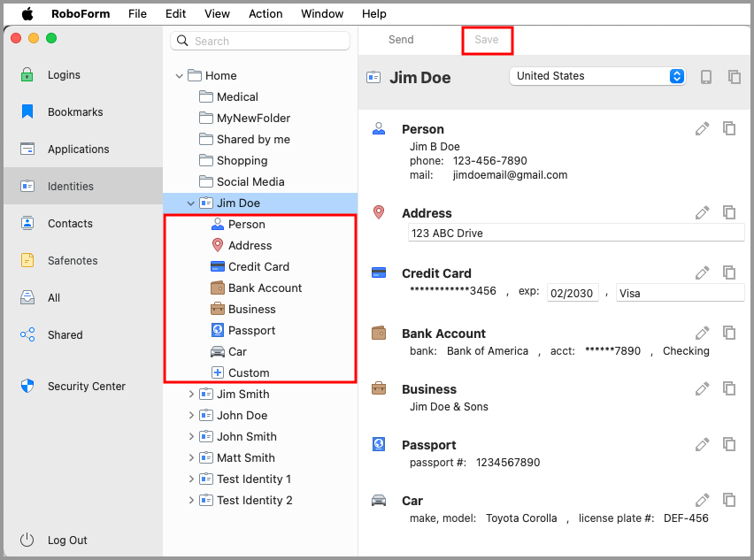Viewport: 754px width, 560px height.
Task: Copy the Credit Card section
Action: point(729,272)
